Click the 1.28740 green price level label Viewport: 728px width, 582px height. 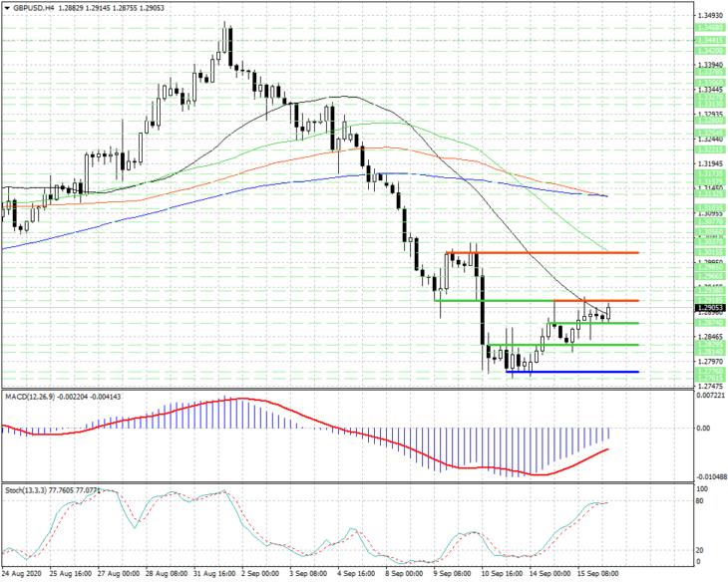(x=710, y=322)
